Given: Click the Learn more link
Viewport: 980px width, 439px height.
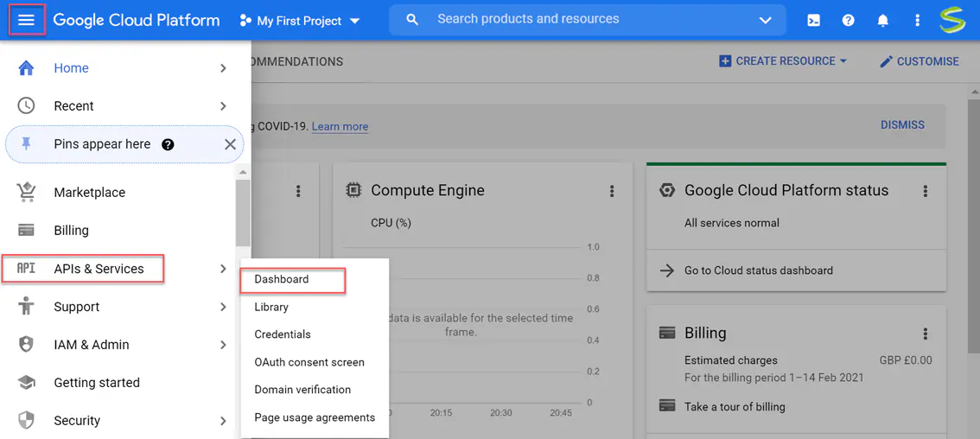Looking at the screenshot, I should click(340, 126).
